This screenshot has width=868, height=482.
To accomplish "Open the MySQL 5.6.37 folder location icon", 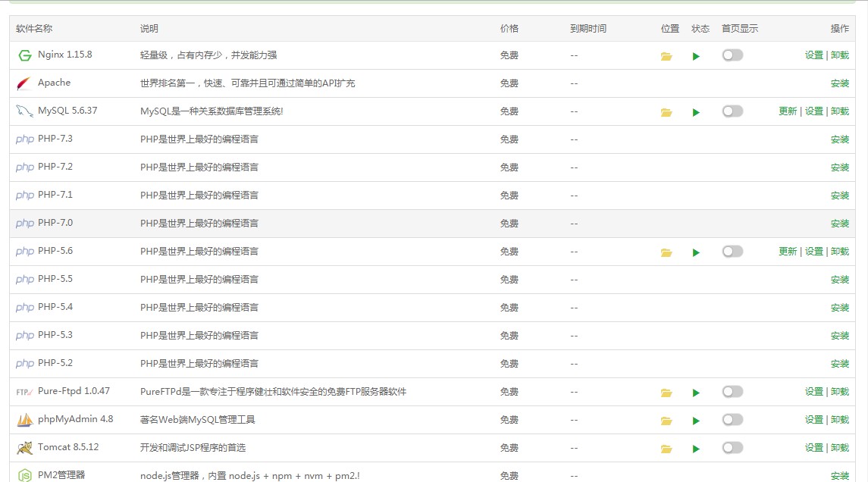I will (666, 112).
